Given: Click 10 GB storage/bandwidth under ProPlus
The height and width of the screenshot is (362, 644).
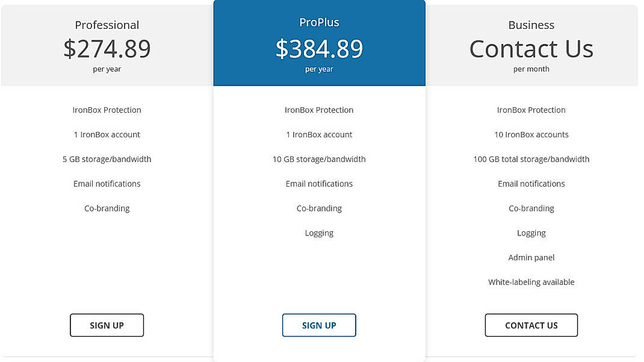Looking at the screenshot, I should pyautogui.click(x=319, y=159).
